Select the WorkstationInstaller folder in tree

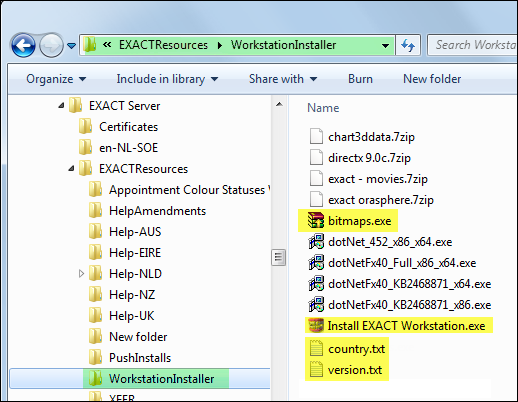click(x=161, y=379)
